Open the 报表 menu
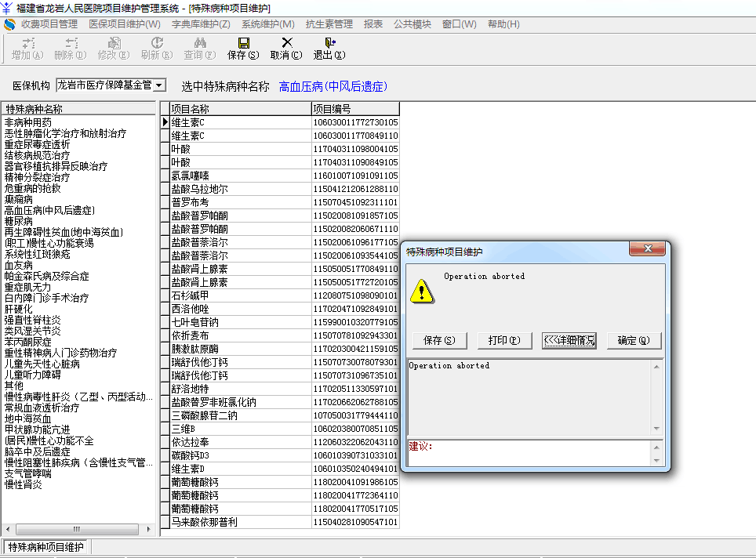756x558 pixels. coord(373,24)
